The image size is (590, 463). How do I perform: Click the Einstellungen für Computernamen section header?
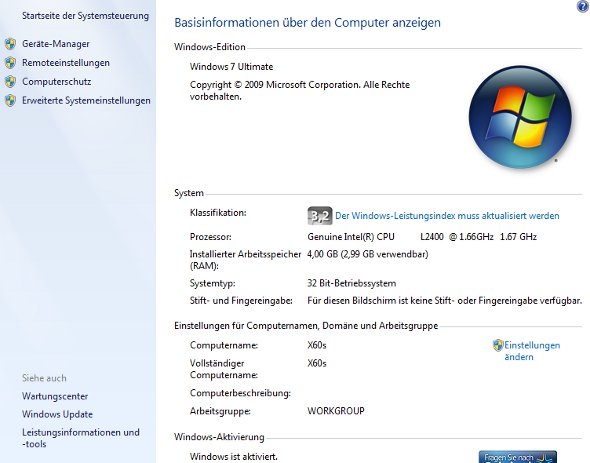tap(306, 326)
